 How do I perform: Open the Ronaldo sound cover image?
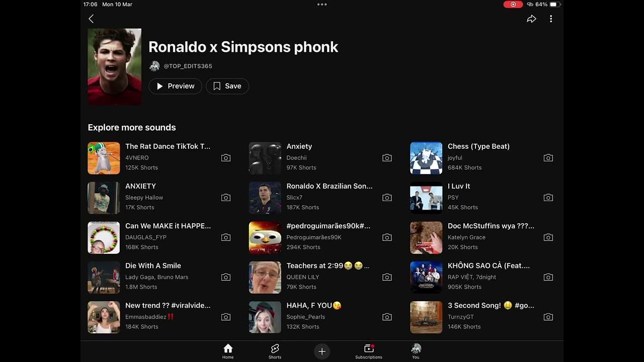click(x=115, y=66)
